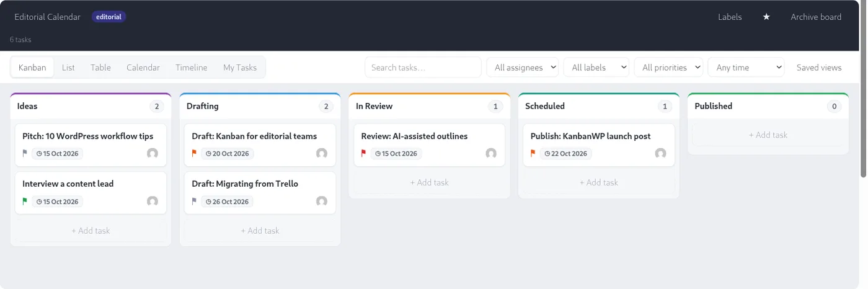Switch to the Calendar view tab
Image resolution: width=868 pixels, height=289 pixels.
point(143,67)
